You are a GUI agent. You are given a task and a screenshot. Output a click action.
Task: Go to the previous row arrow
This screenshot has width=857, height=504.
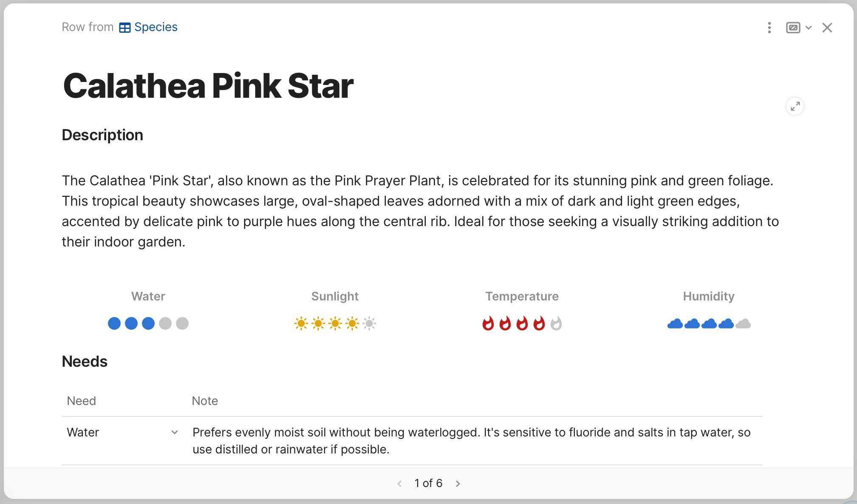(399, 484)
